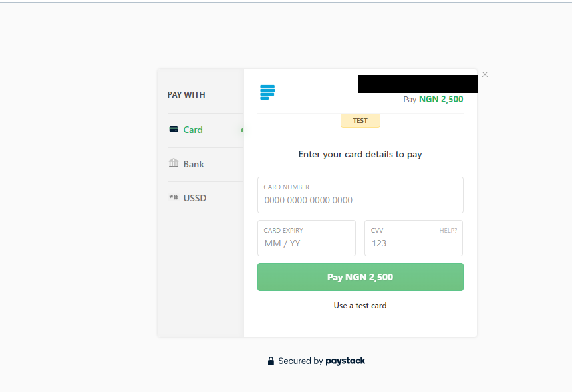Click the PAY WITH sidebar heading

coord(186,94)
